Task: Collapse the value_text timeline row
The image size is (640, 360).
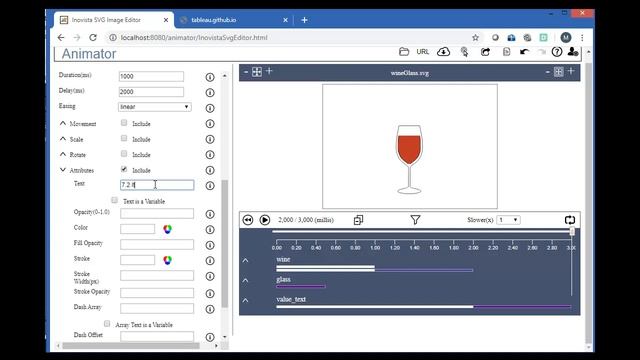Action: click(245, 300)
